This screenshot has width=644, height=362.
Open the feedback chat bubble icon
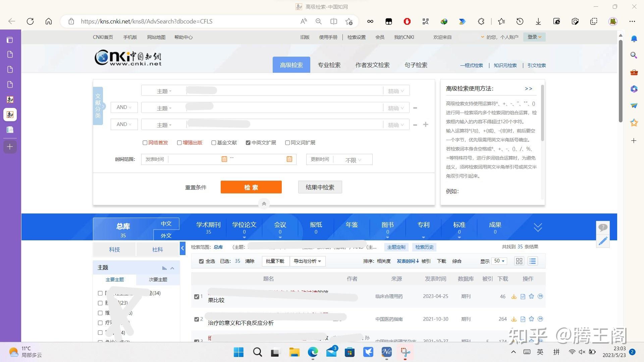point(603,228)
